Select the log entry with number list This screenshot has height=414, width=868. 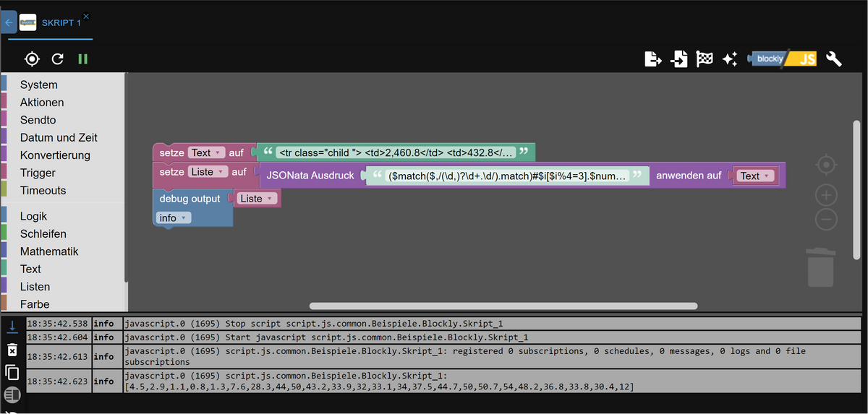[x=444, y=381]
